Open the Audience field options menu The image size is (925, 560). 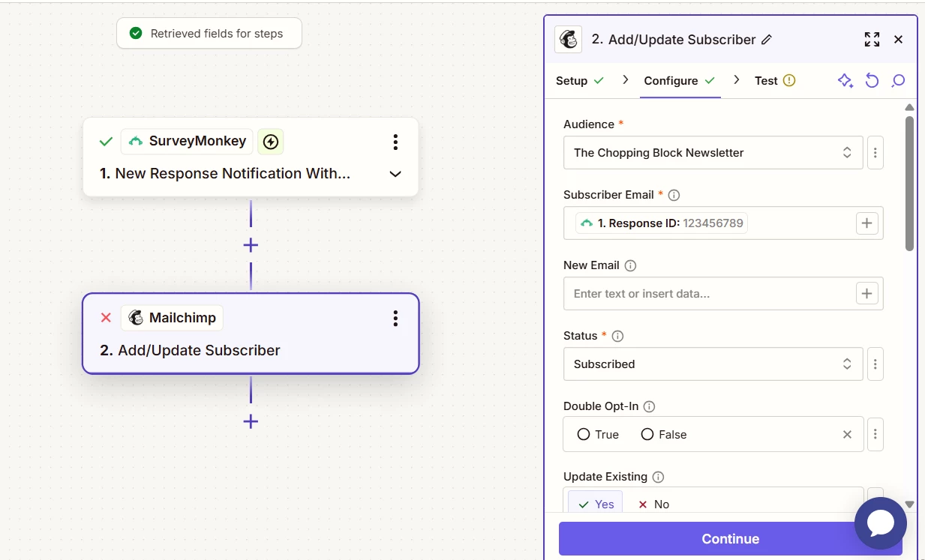(x=875, y=153)
